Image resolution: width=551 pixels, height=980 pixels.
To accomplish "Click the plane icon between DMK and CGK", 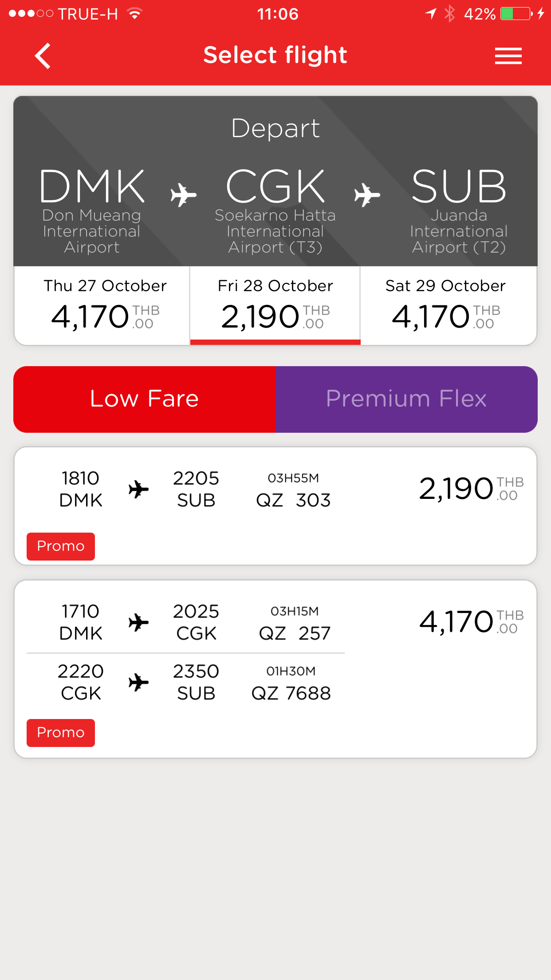I will (x=183, y=195).
